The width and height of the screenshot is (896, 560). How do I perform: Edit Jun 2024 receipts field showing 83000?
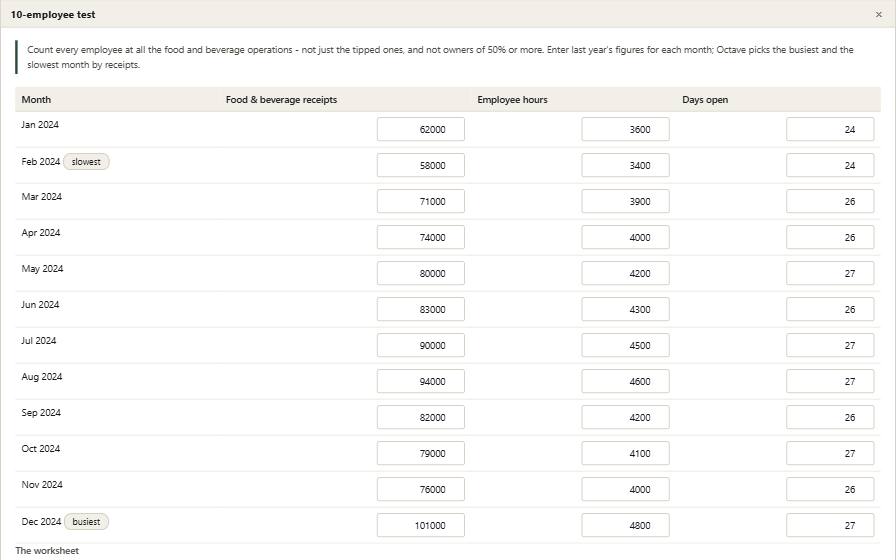(x=421, y=309)
